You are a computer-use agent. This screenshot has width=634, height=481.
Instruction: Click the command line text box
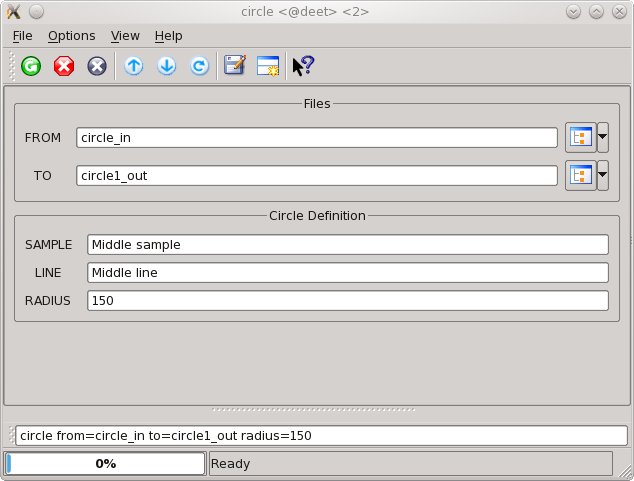pos(321,435)
